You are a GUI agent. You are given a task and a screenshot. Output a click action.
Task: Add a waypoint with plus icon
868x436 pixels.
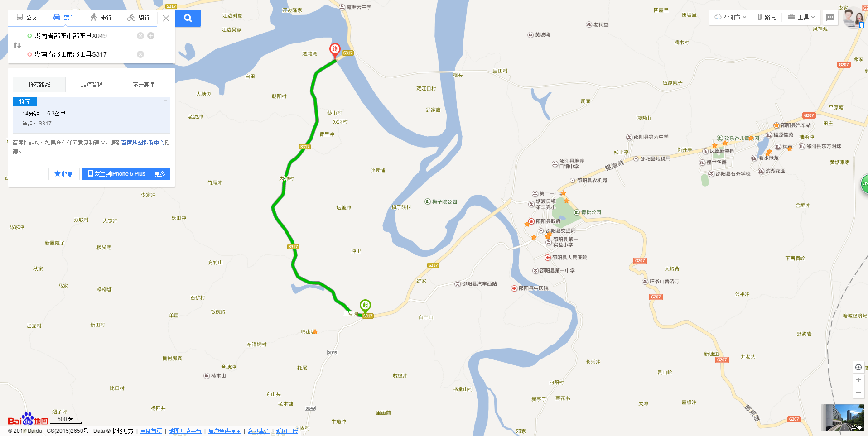pos(151,36)
